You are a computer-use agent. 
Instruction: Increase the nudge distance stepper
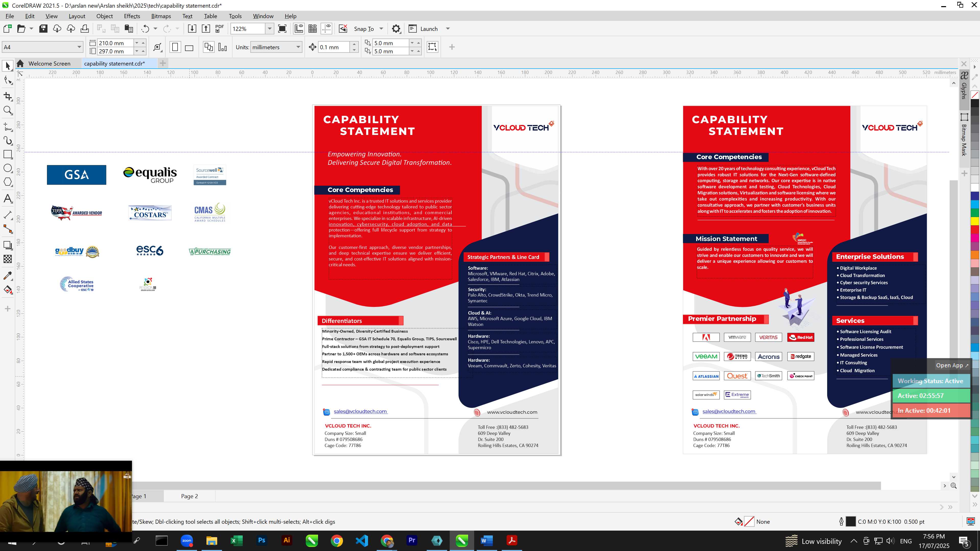tap(354, 44)
